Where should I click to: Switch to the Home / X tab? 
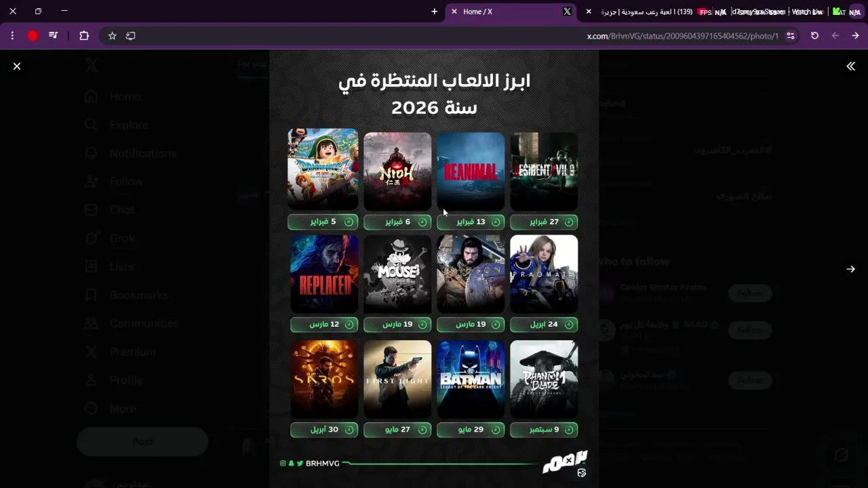click(510, 12)
